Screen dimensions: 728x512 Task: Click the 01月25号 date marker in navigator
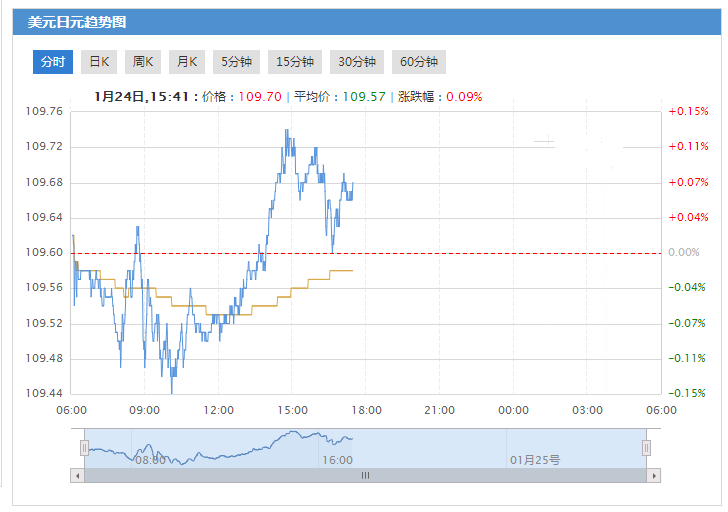[x=535, y=460]
